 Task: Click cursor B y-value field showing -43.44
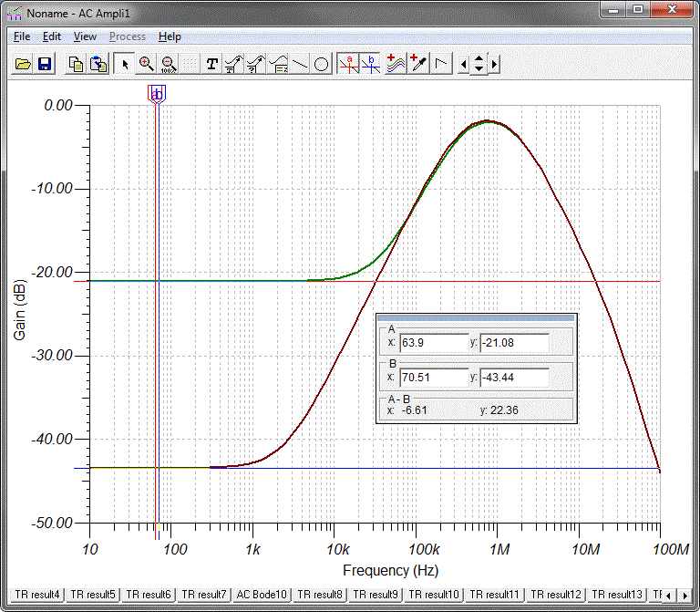(514, 377)
